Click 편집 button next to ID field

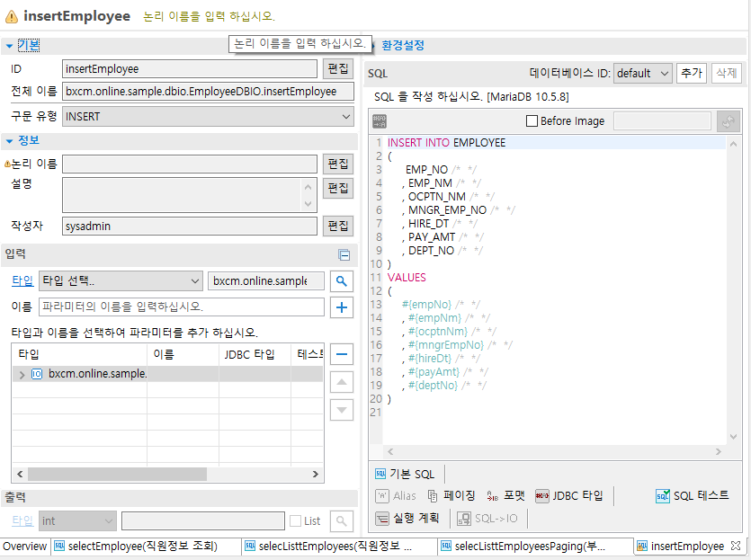pos(338,69)
